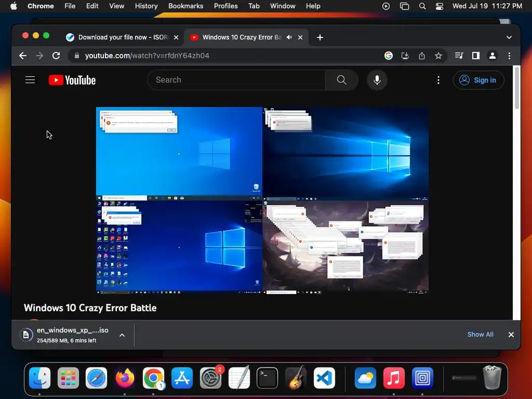Click the address bar URL
Viewport: 532px width, 399px height.
point(147,56)
